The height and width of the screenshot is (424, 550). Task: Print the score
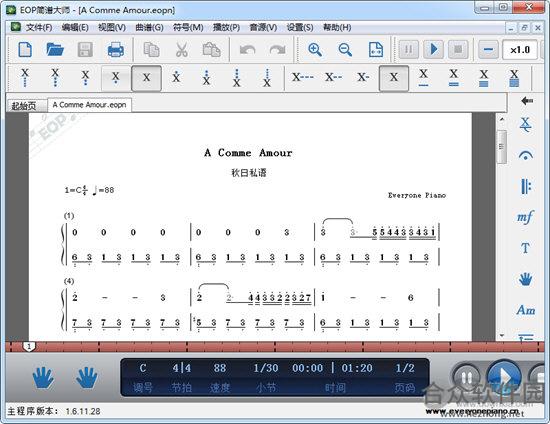coord(115,49)
